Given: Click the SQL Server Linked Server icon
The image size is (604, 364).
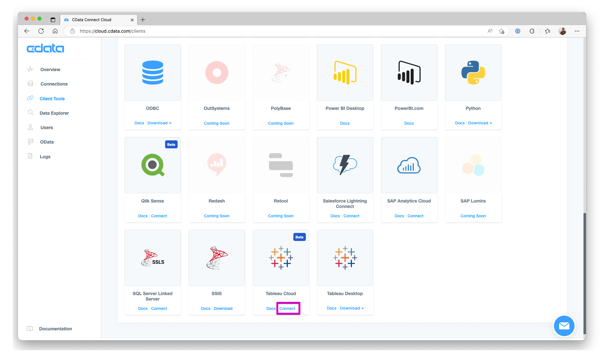Looking at the screenshot, I should 153,258.
